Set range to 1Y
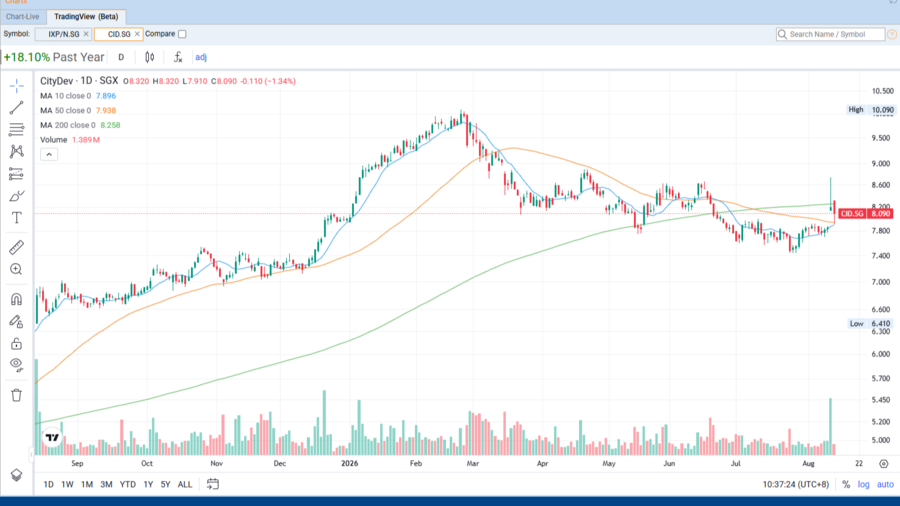Screen dimensions: 900x506 pos(148,484)
